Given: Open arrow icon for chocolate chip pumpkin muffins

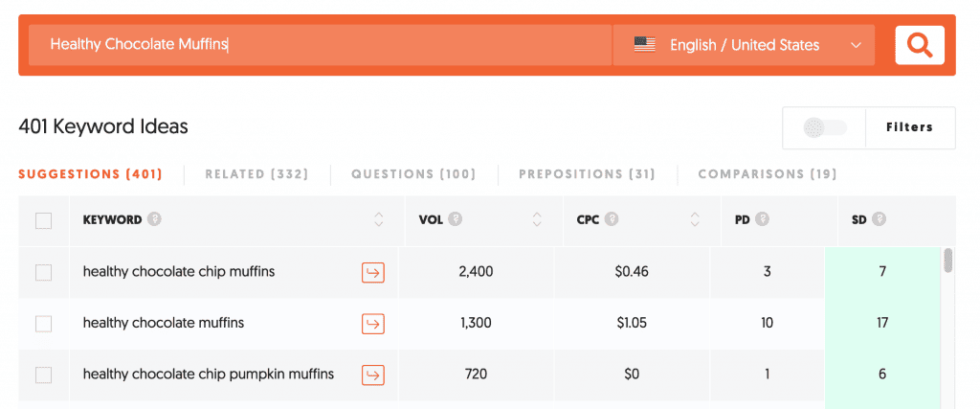Looking at the screenshot, I should point(372,375).
